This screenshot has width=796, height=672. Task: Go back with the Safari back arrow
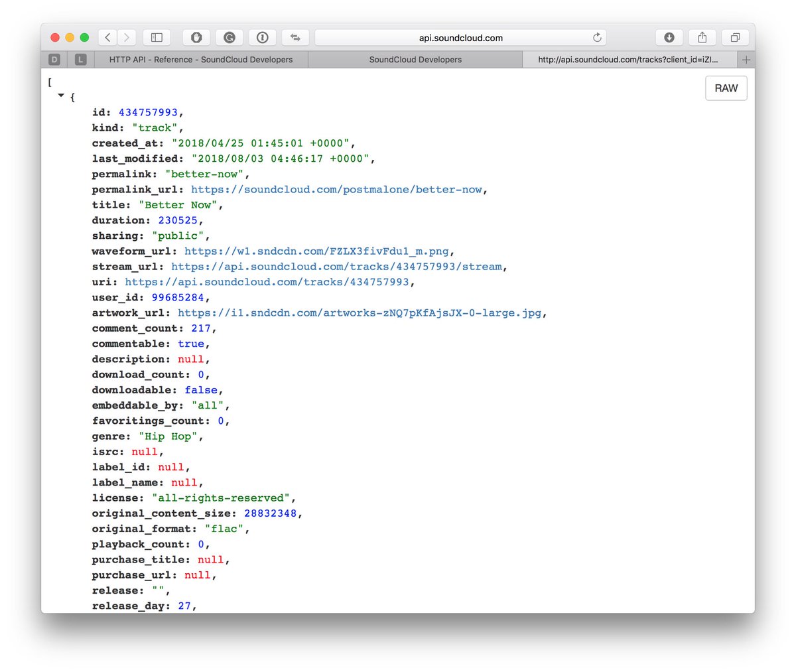click(107, 38)
